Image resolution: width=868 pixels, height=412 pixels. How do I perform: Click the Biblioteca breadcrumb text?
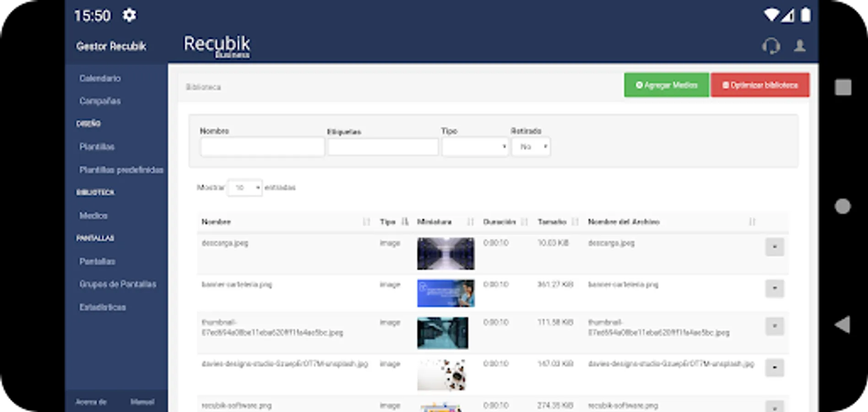pyautogui.click(x=203, y=87)
